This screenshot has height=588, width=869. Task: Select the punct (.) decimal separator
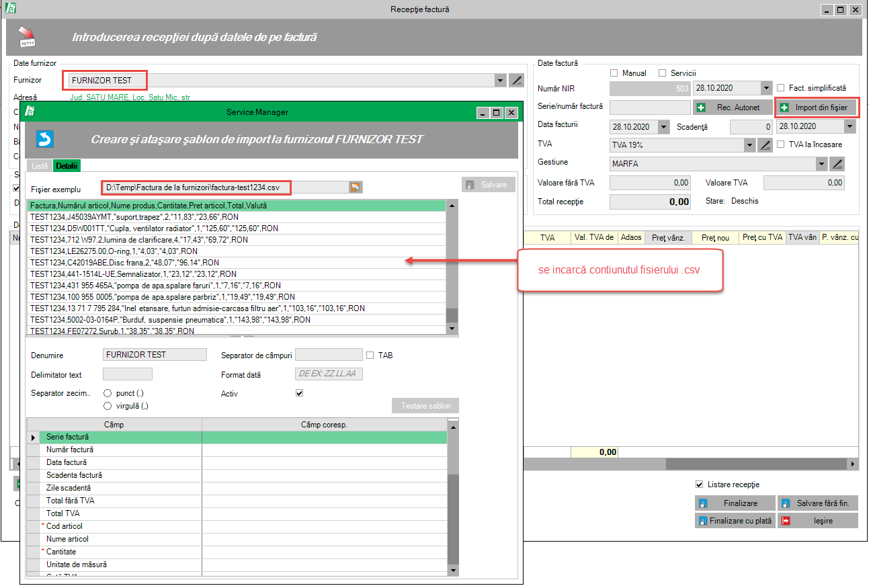(108, 393)
